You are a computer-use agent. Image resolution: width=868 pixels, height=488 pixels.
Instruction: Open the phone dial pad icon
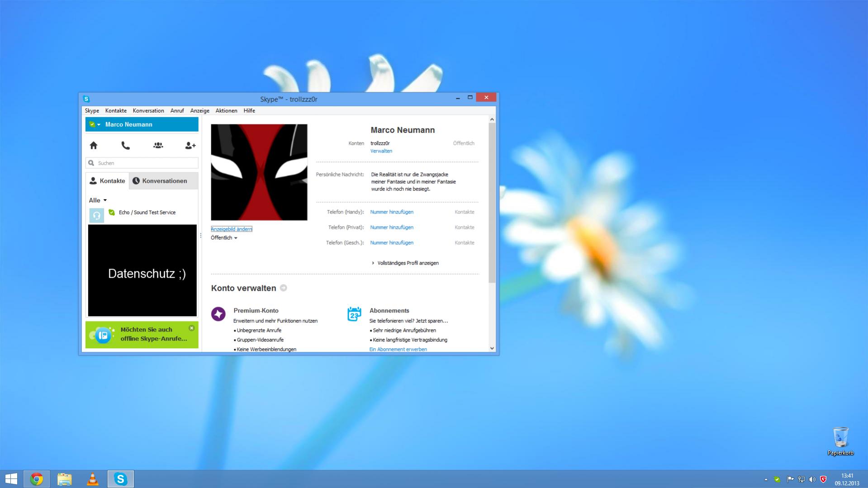pos(125,145)
